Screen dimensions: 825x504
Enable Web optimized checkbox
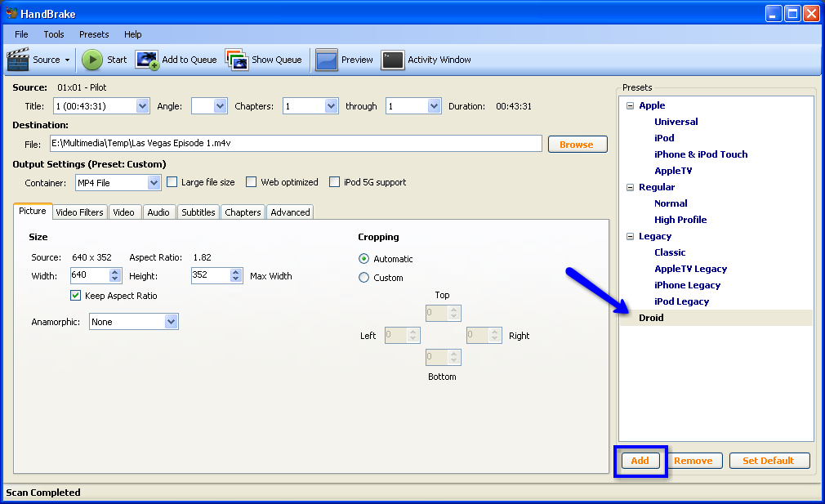click(252, 182)
